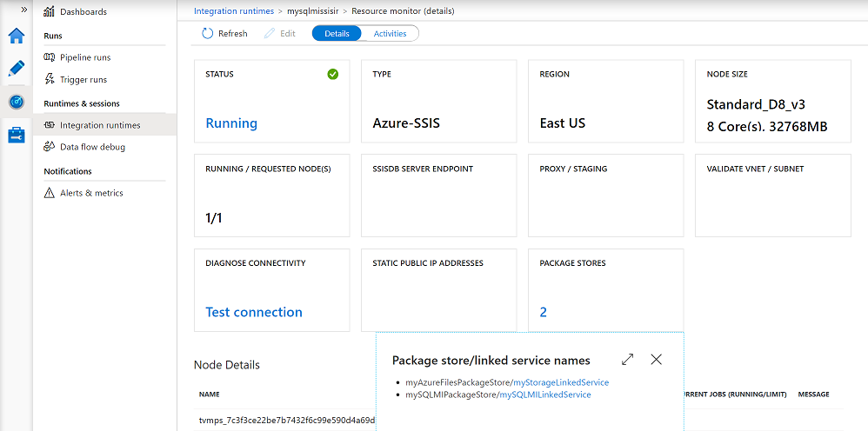Select Data flow debug

point(92,147)
